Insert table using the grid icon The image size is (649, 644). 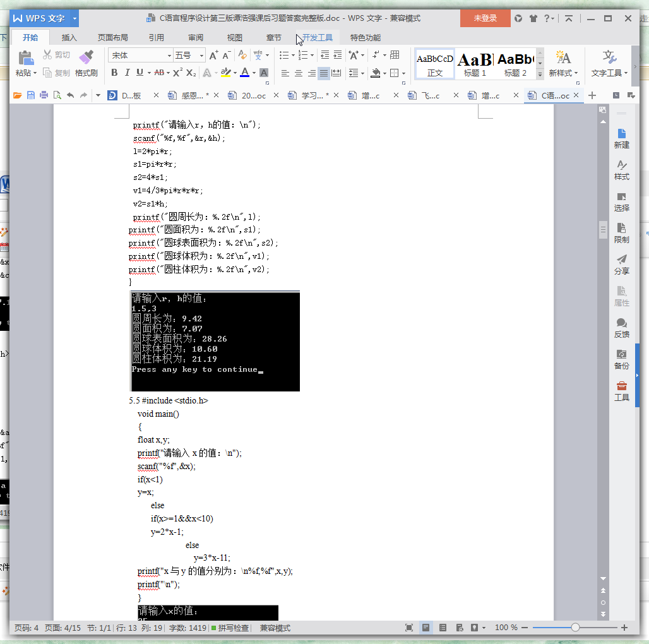(x=395, y=55)
